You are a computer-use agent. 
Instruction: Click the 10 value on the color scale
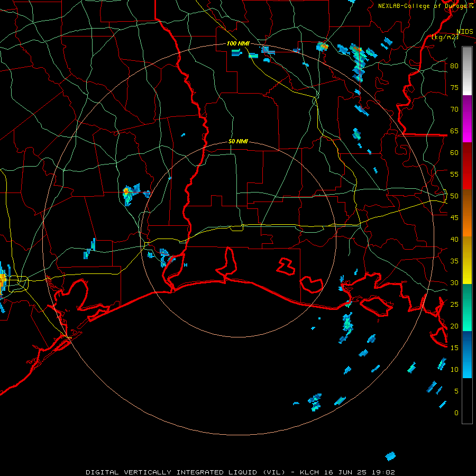point(454,370)
